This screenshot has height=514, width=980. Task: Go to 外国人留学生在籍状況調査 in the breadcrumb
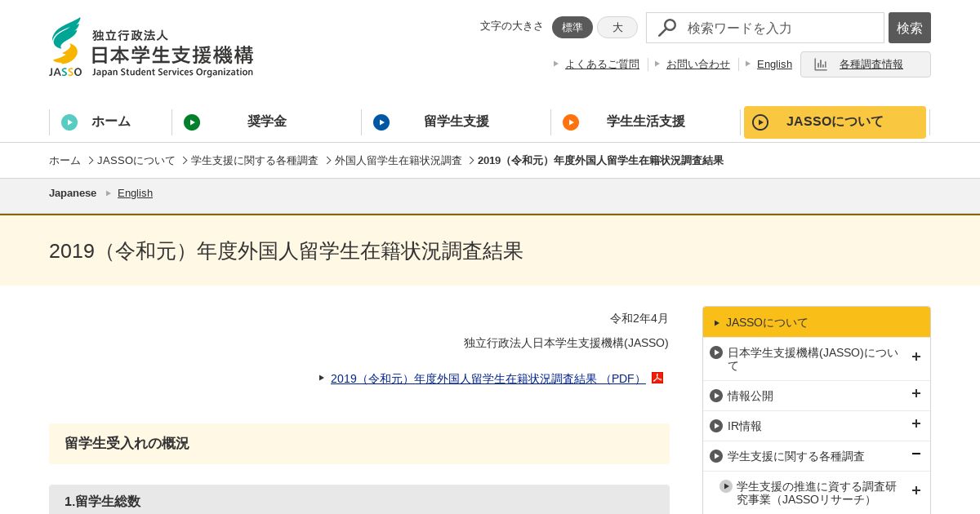click(x=399, y=161)
